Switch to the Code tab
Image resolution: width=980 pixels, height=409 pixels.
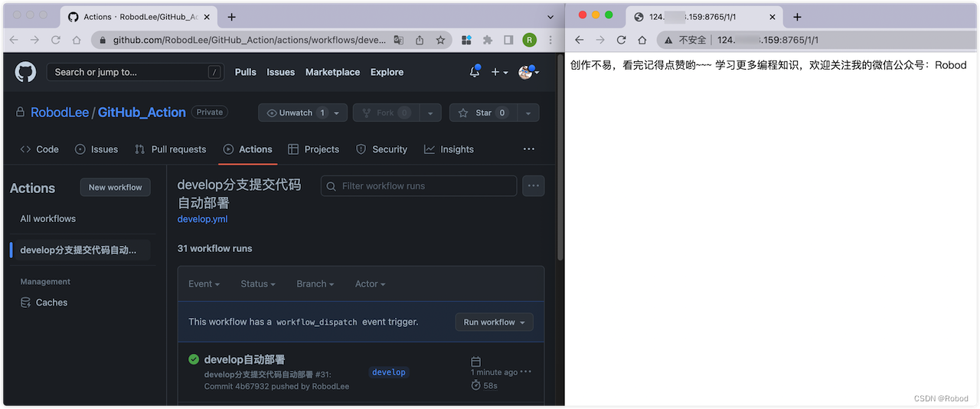(x=39, y=149)
